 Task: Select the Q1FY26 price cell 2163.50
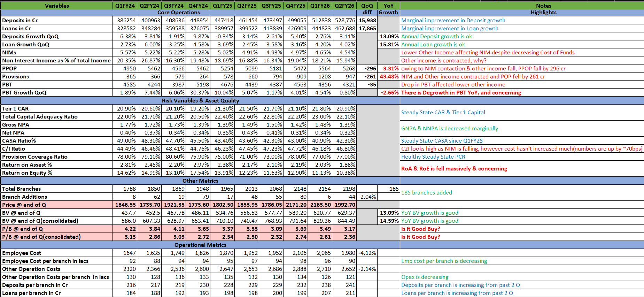click(x=320, y=205)
